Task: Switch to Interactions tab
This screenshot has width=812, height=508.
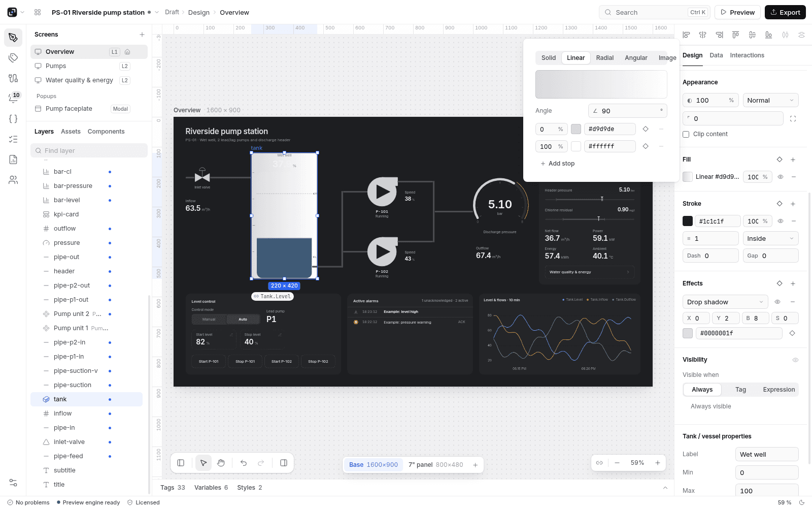Action: [747, 55]
